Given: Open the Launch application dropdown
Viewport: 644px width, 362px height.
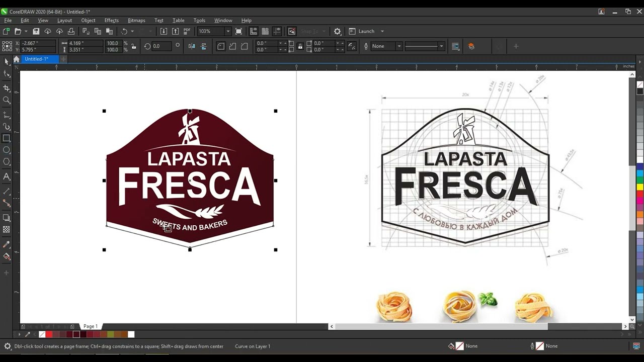Looking at the screenshot, I should (x=382, y=31).
